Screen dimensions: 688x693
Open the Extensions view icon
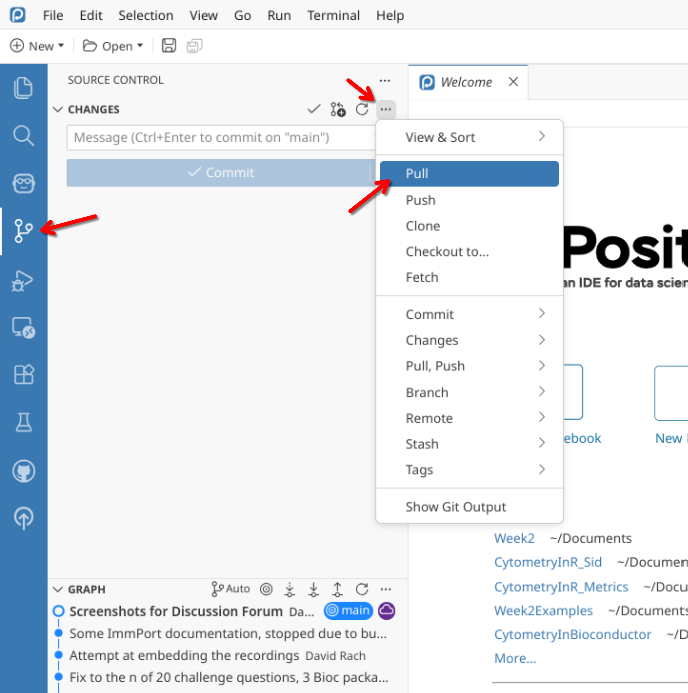pyautogui.click(x=23, y=375)
